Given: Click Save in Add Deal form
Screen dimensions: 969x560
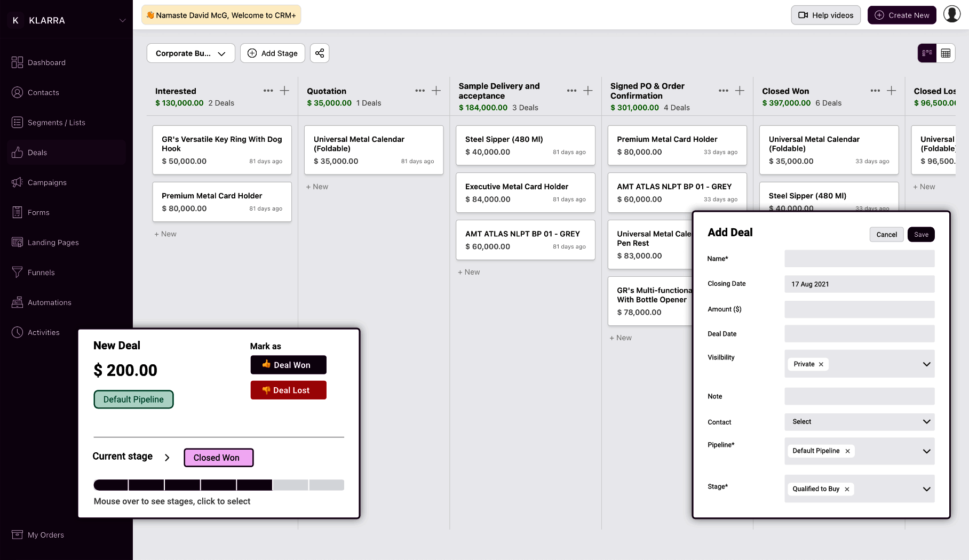Looking at the screenshot, I should click(x=920, y=235).
